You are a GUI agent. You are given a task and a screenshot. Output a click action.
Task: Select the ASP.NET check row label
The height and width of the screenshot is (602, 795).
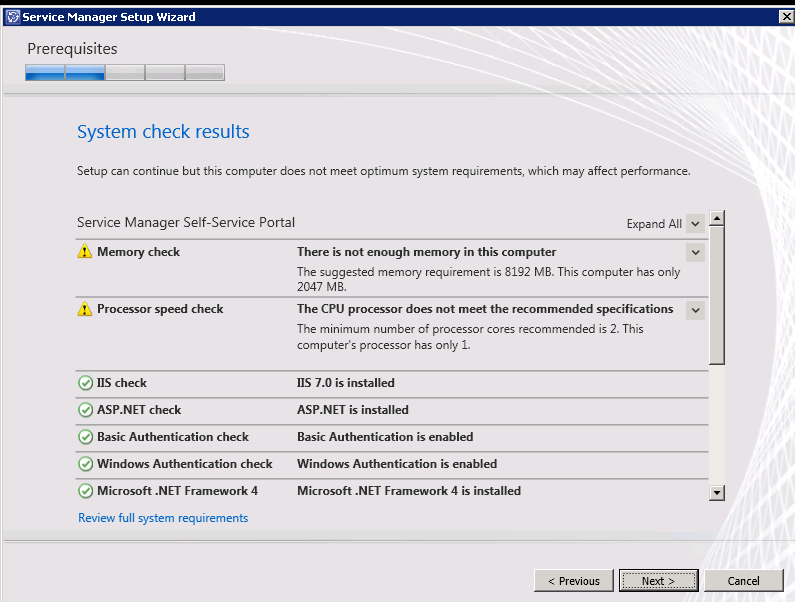tap(139, 410)
